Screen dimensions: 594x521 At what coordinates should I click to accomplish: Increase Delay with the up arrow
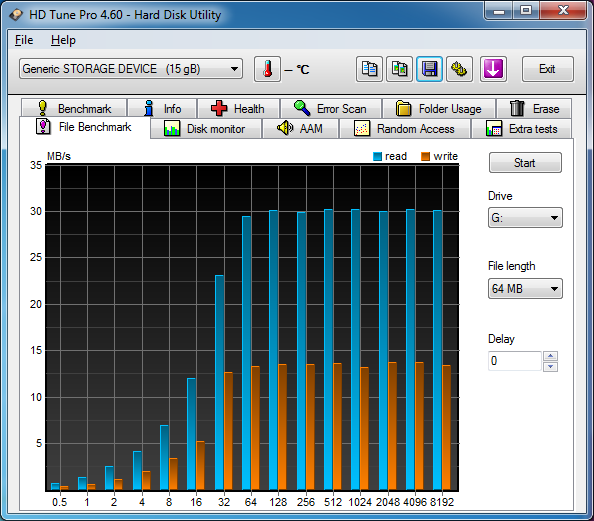click(550, 356)
